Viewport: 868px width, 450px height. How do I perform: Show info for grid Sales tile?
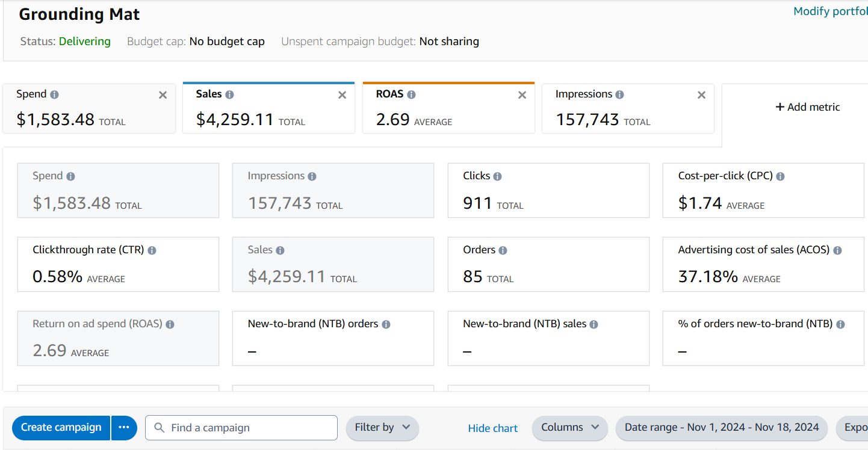tap(280, 250)
